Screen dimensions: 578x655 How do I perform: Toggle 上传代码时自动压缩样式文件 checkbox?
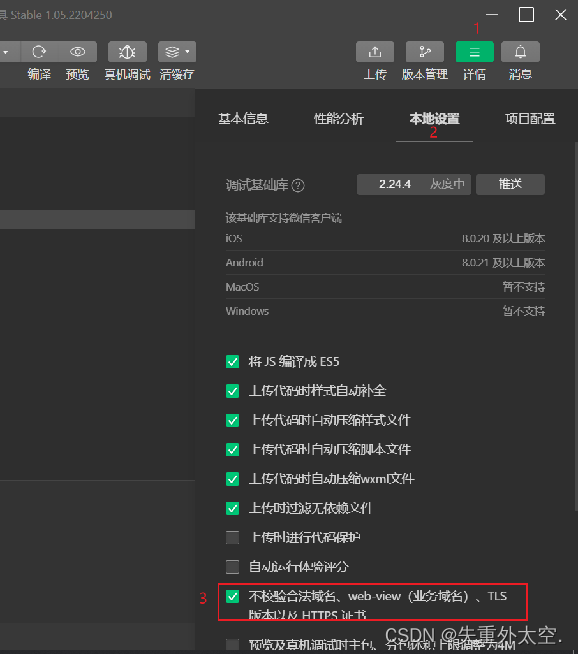coord(233,420)
